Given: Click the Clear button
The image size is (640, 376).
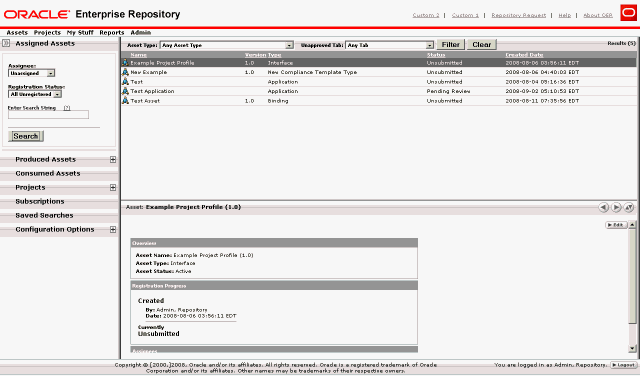Looking at the screenshot, I should [482, 44].
